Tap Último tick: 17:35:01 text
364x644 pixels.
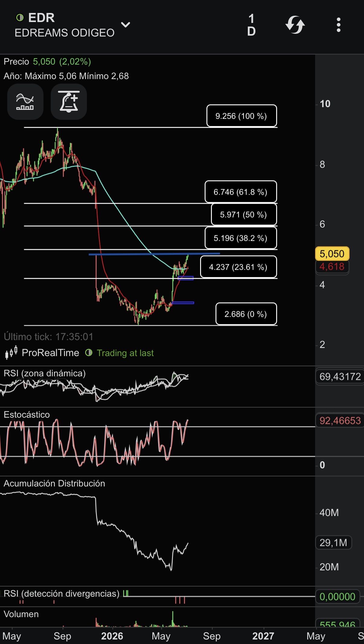pos(49,337)
